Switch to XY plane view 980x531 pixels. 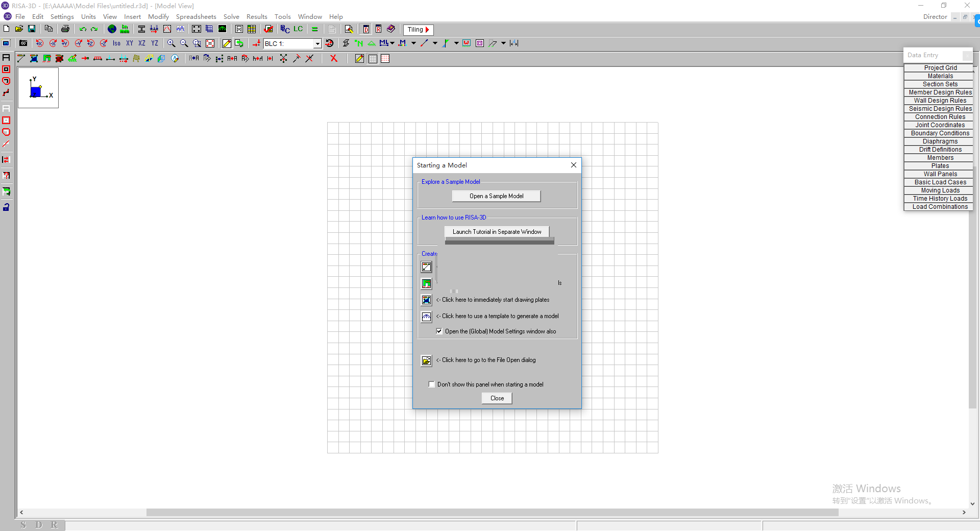[129, 43]
